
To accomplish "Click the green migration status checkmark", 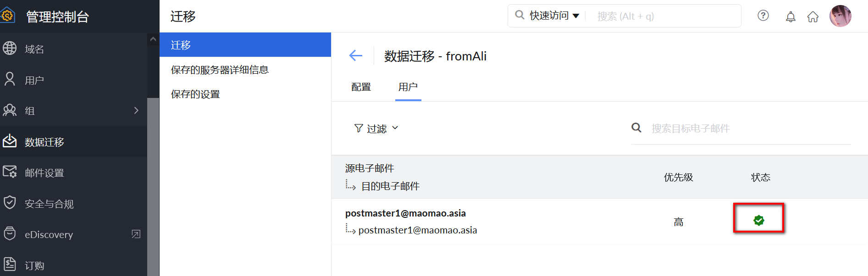I will [759, 221].
